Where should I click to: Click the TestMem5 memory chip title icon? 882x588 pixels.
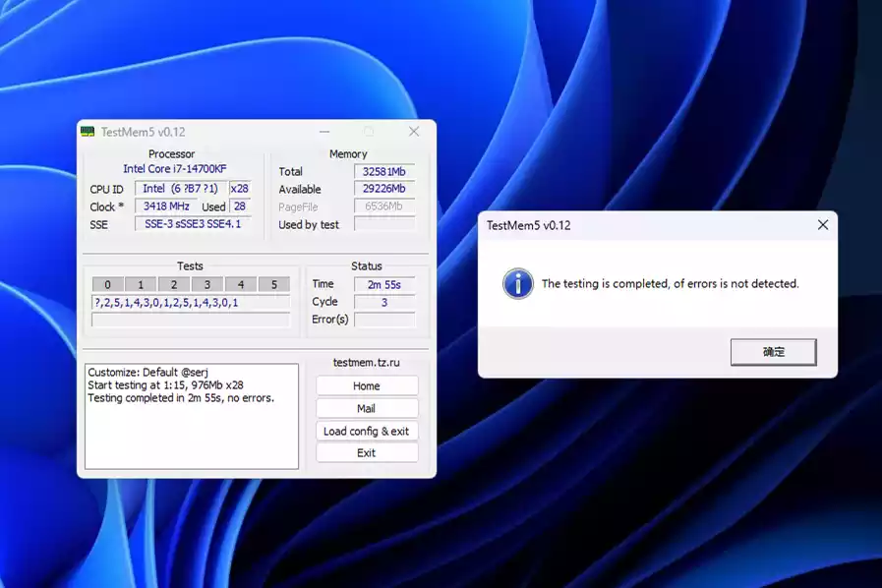click(x=88, y=132)
